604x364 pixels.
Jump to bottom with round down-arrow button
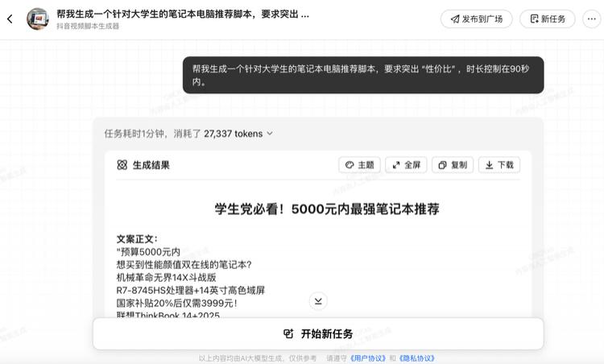coord(318,301)
